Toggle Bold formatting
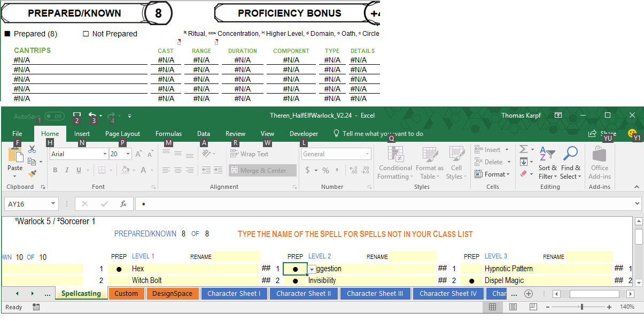Screen dimensions: 644x321 tap(55, 170)
